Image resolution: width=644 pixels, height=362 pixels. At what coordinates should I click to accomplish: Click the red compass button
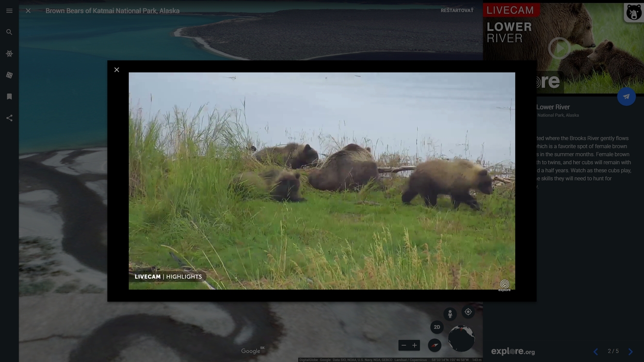coord(435,346)
